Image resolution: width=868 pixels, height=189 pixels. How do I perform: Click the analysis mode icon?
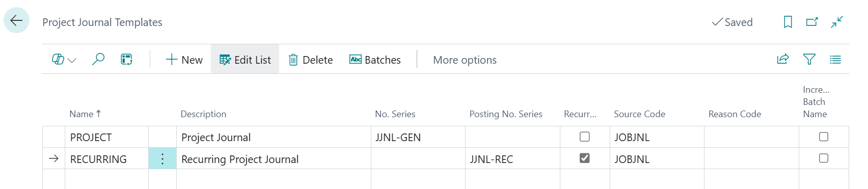tap(127, 60)
